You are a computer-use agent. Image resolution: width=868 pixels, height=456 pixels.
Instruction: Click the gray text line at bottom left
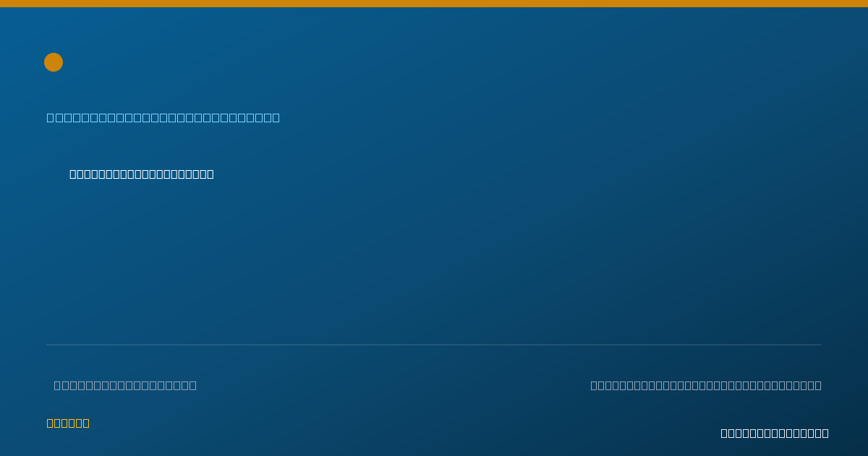coord(125,385)
